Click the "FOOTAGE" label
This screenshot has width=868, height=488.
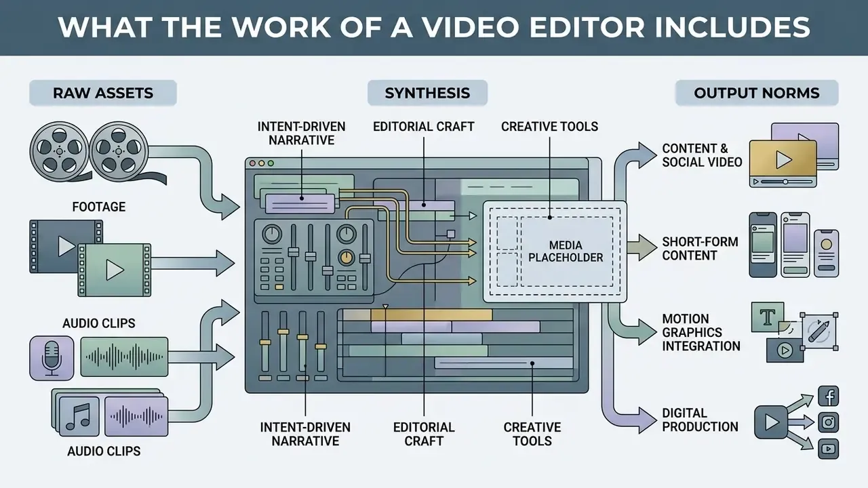click(x=99, y=207)
